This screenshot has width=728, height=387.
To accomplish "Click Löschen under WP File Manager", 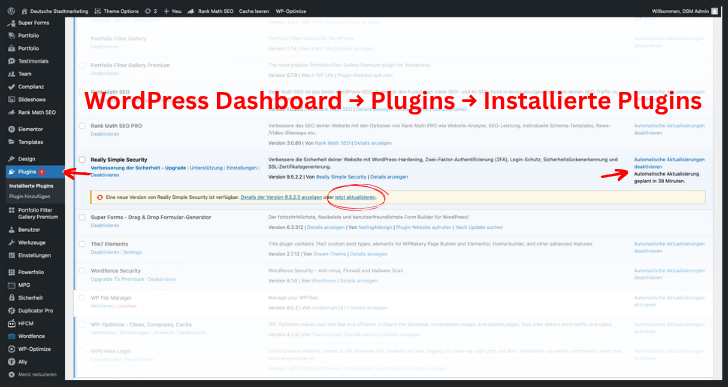I will click(x=127, y=306).
